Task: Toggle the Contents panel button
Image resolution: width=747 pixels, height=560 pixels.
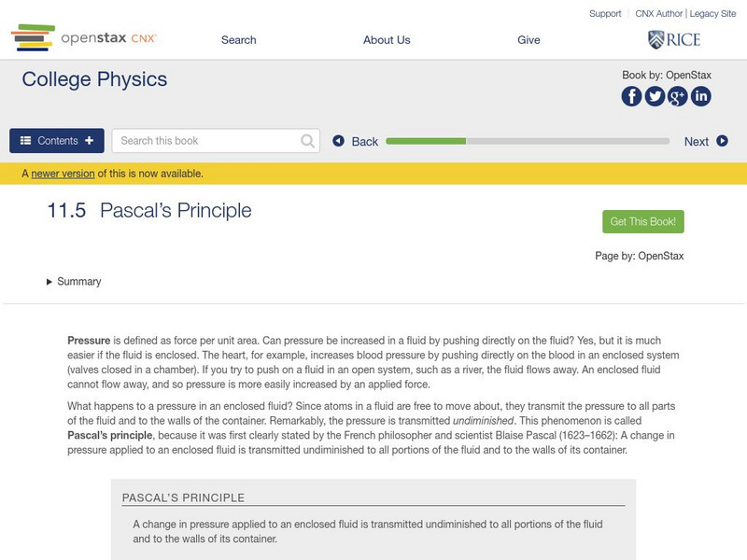Action: coord(57,141)
